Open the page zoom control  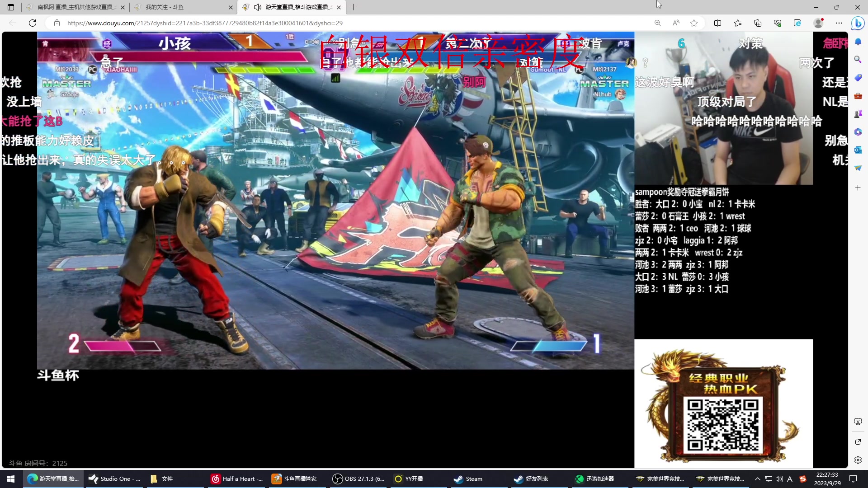point(658,23)
